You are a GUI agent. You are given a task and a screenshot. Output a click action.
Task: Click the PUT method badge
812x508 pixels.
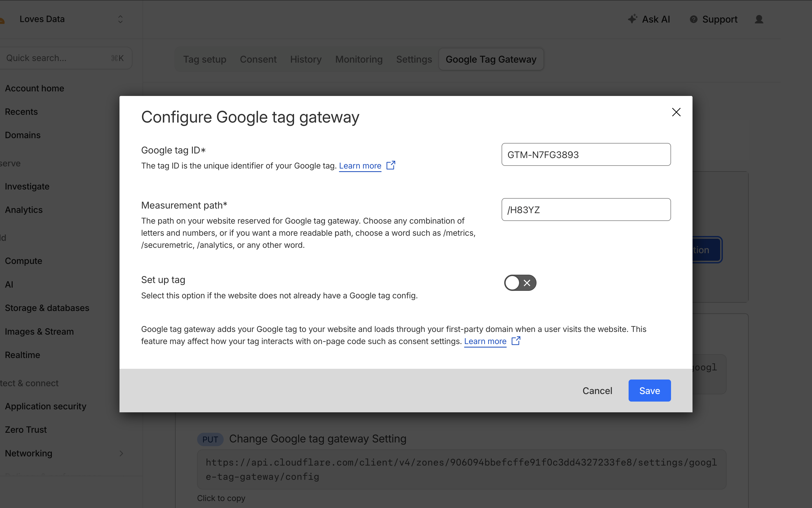[x=210, y=439]
